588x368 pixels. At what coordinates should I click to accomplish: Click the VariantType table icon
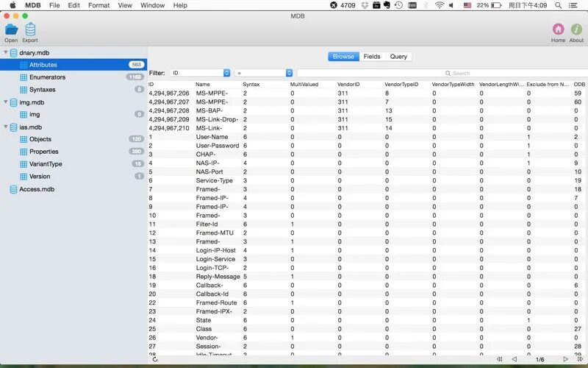[24, 164]
